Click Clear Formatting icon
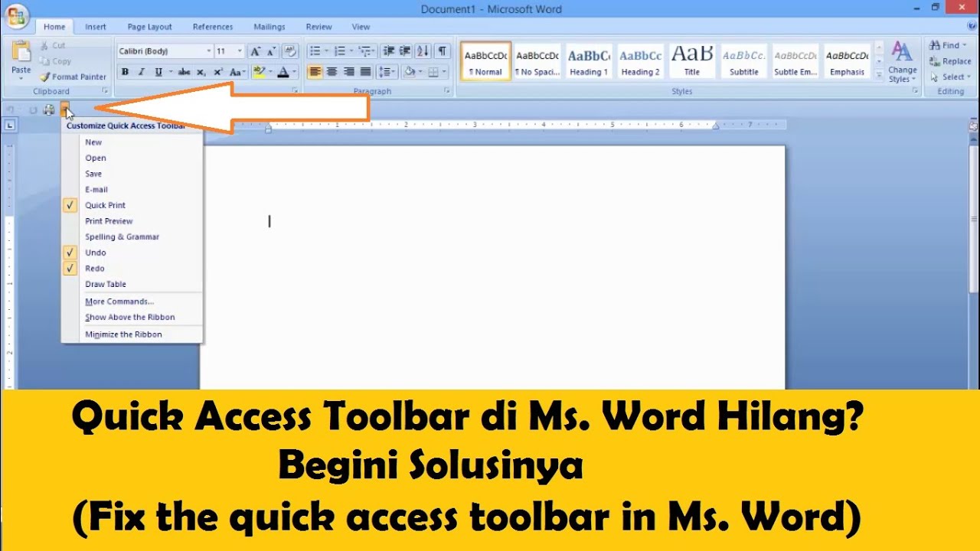The height and width of the screenshot is (551, 980). pyautogui.click(x=290, y=51)
